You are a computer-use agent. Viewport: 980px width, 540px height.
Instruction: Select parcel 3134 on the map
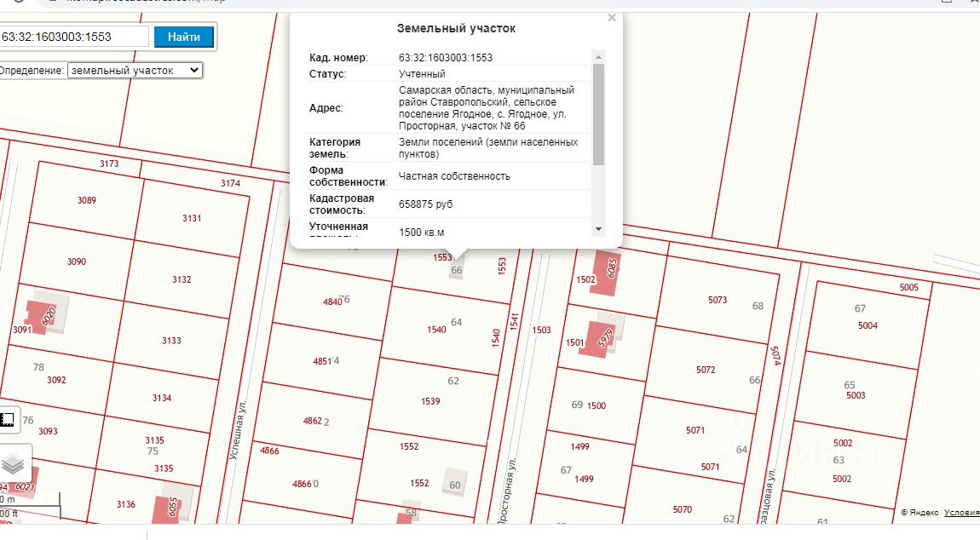click(x=162, y=398)
